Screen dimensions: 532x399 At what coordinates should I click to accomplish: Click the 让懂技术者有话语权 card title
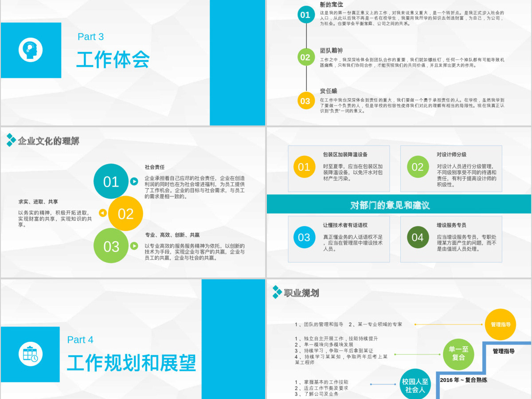point(345,225)
